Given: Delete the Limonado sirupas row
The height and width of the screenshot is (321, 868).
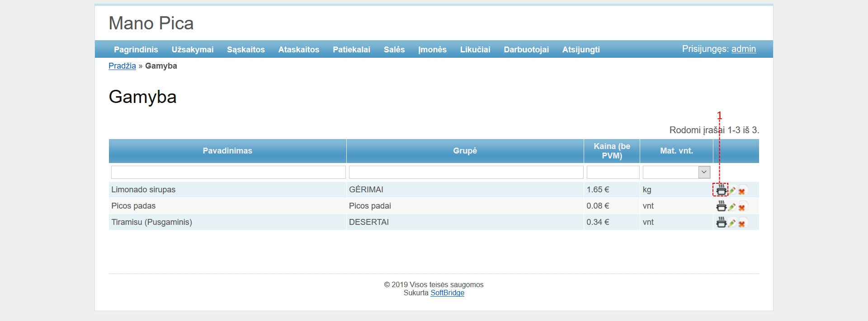Looking at the screenshot, I should click(742, 191).
